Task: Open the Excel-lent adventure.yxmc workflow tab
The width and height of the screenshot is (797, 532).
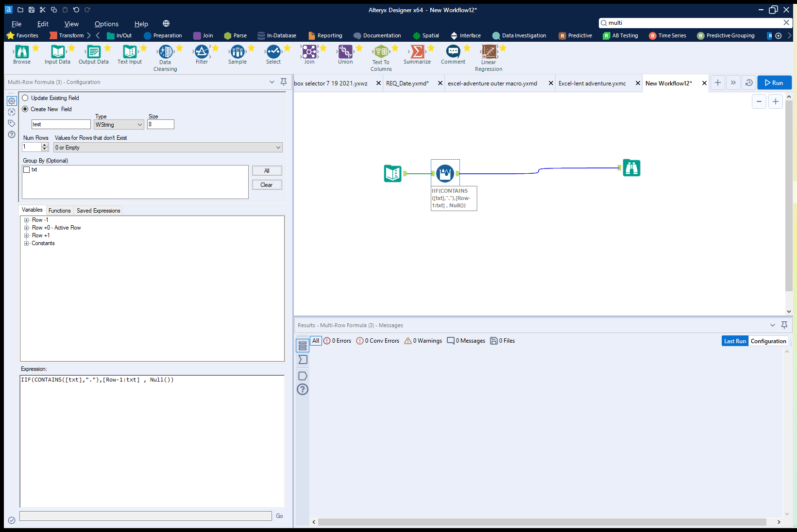Action: (592, 83)
